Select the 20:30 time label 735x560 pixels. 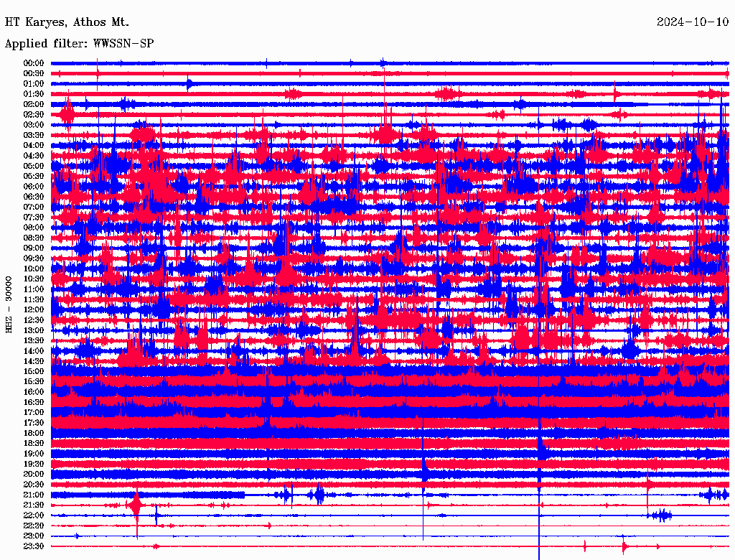coord(34,485)
